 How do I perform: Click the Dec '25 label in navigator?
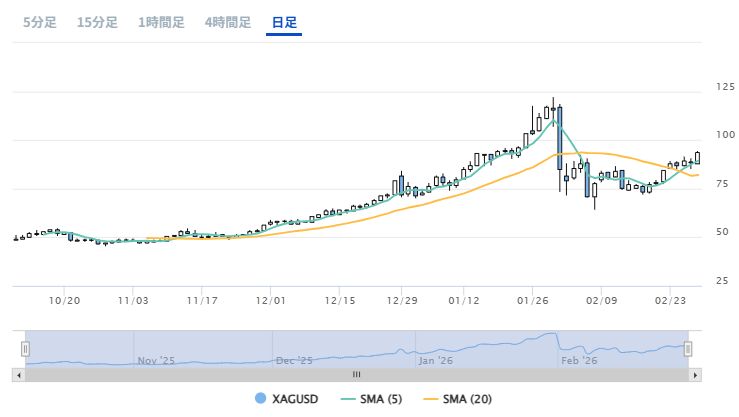click(x=294, y=360)
